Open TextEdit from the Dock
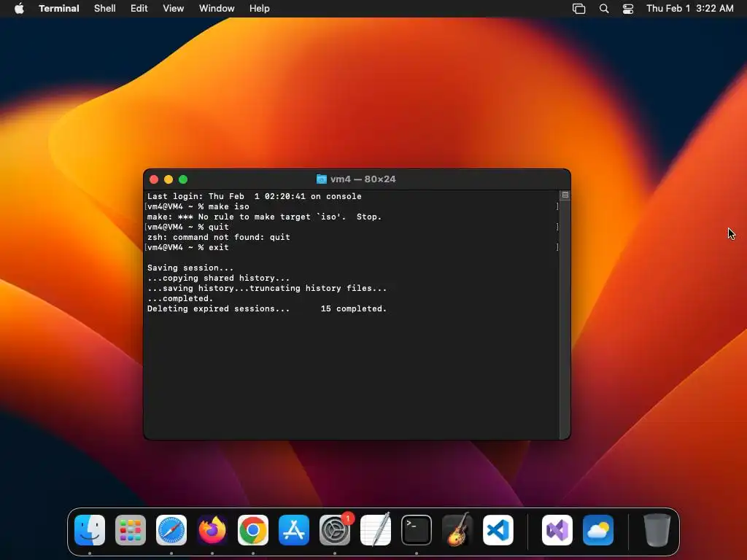The image size is (747, 560). 376,530
